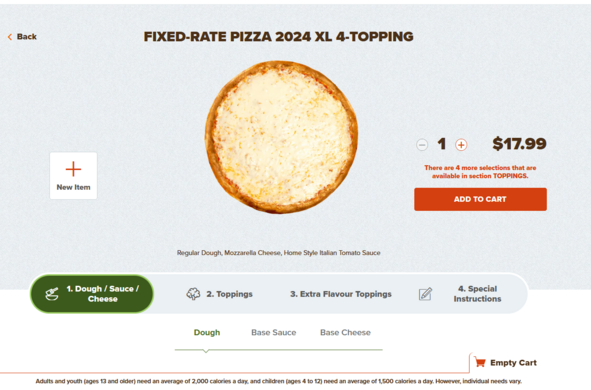Click the dough bowl icon in step 1

(x=52, y=294)
